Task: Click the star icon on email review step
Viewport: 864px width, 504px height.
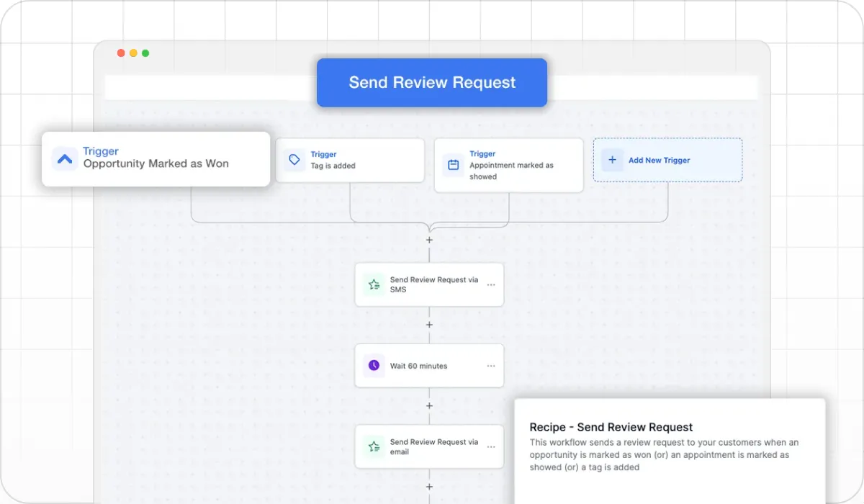Action: coord(374,447)
